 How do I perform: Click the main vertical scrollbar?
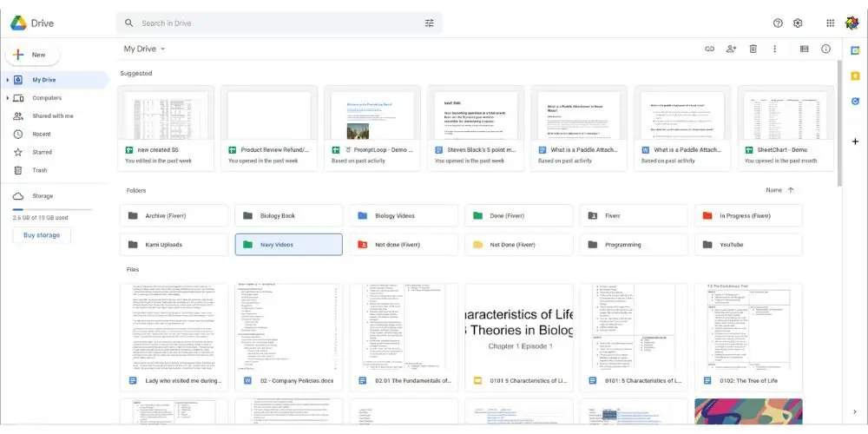point(839,123)
